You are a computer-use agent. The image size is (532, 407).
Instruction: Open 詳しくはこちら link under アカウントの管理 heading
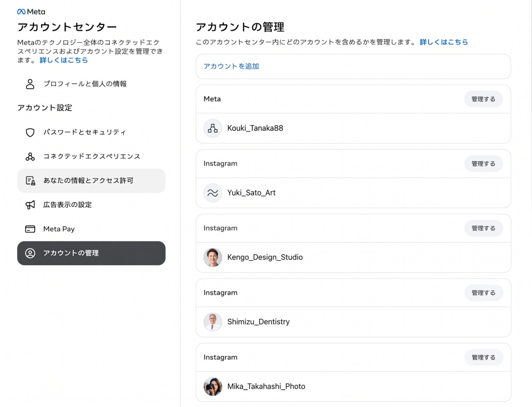444,42
